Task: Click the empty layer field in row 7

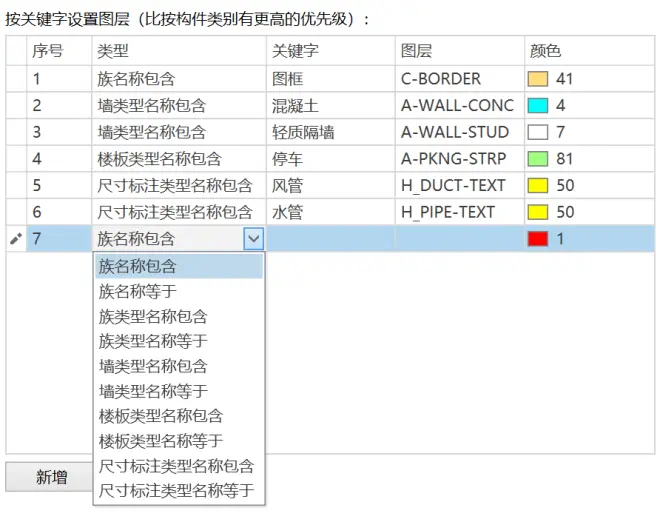Action: (460, 239)
